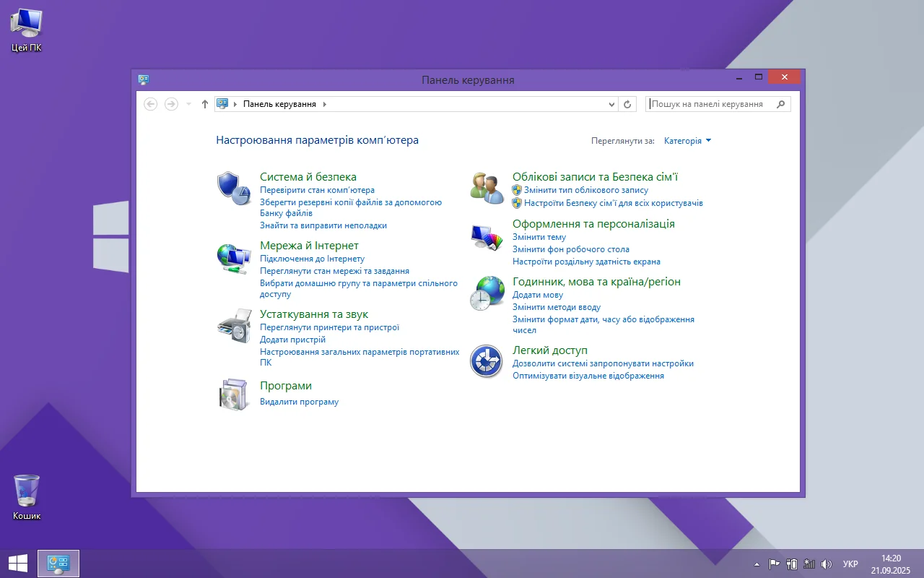The width and height of the screenshot is (924, 578).
Task: Click the Додати мову link
Action: point(537,295)
